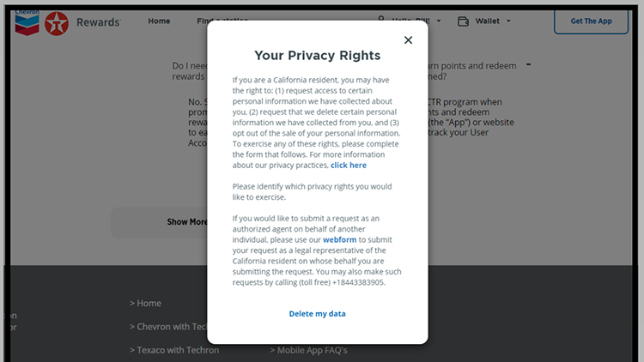Click the Rewards header text
Screen dimensions: 644x362
pos(98,22)
